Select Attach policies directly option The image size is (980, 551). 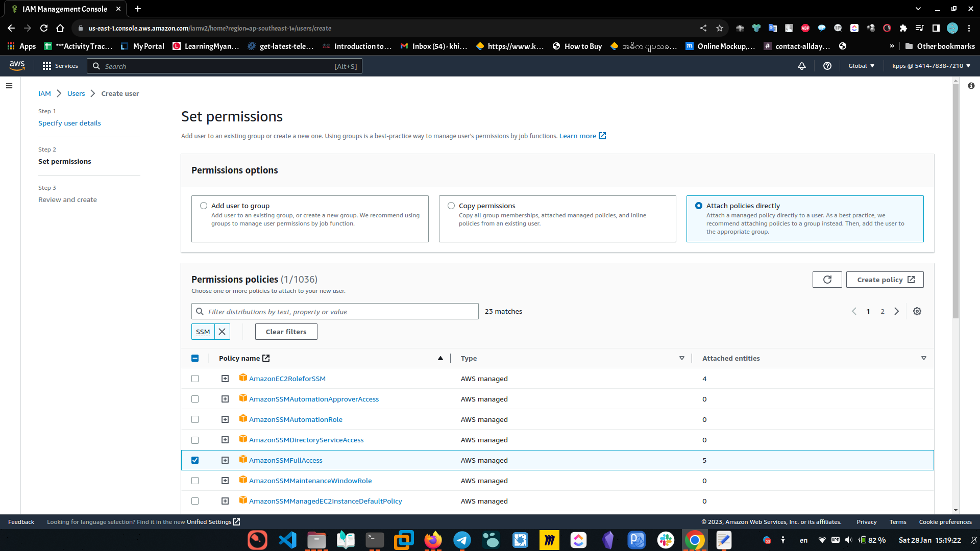(x=699, y=206)
